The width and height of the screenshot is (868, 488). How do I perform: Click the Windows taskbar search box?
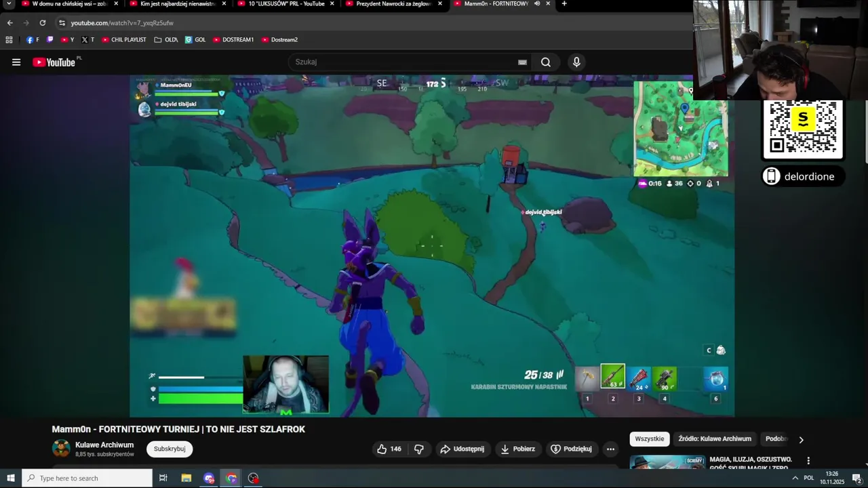click(x=87, y=479)
